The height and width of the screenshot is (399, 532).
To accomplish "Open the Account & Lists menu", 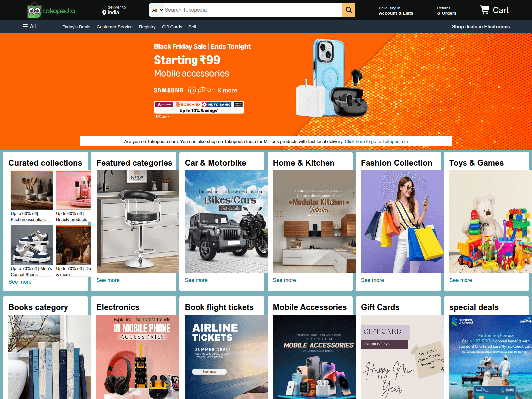I will [x=396, y=11].
